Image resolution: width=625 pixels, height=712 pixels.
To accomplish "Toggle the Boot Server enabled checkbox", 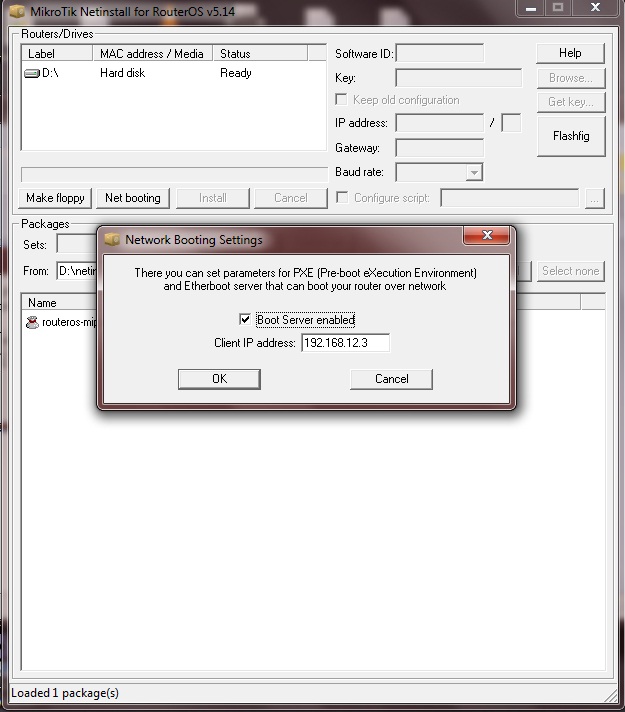I will (245, 319).
